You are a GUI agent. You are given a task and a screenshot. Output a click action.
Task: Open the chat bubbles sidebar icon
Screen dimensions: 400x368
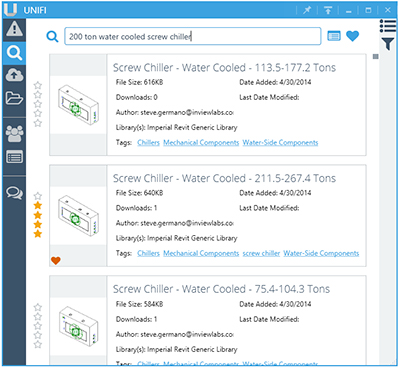pos(14,193)
